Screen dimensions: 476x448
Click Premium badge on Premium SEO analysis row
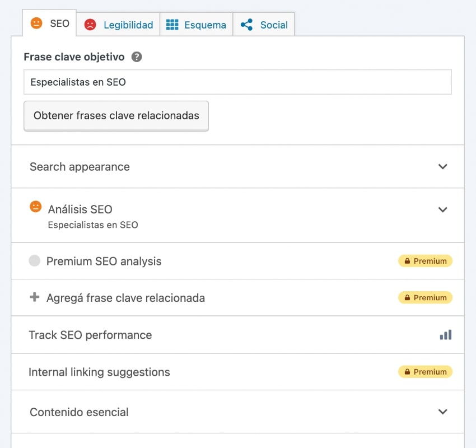click(x=425, y=261)
